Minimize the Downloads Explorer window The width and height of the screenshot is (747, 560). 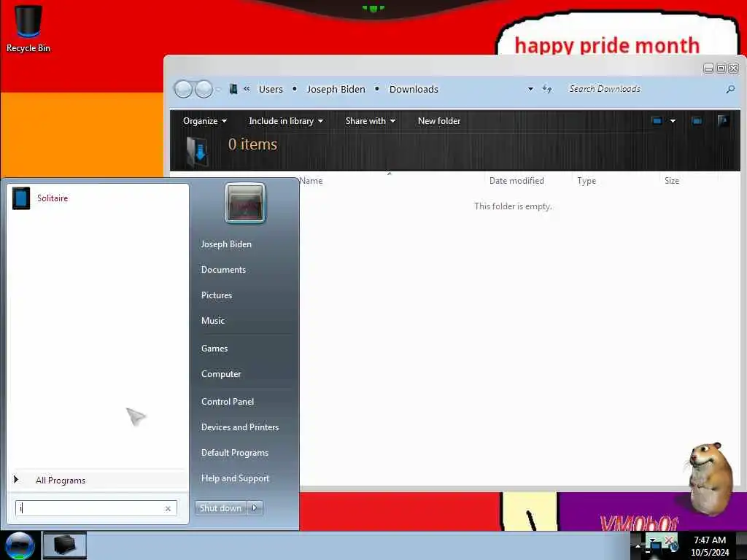709,68
